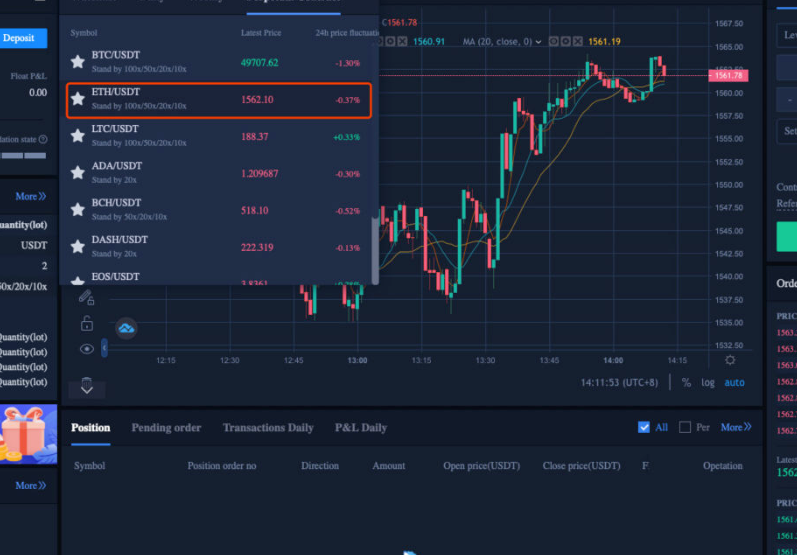Open the Transactions Daily tab

268,428
